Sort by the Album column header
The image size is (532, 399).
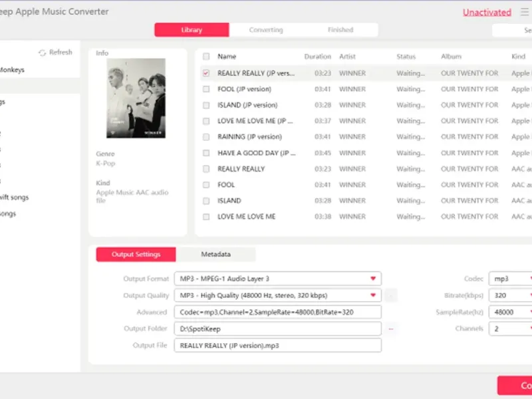(x=452, y=57)
